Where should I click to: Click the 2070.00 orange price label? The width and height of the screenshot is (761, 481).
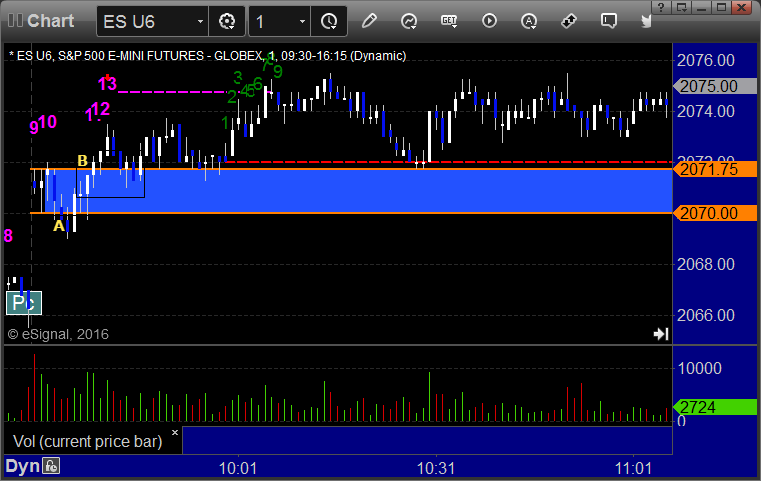pyautogui.click(x=715, y=213)
